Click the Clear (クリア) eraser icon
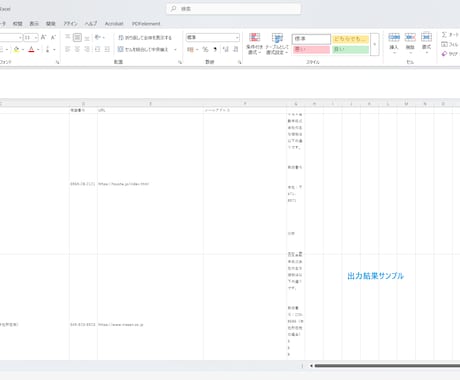 [x=444, y=54]
